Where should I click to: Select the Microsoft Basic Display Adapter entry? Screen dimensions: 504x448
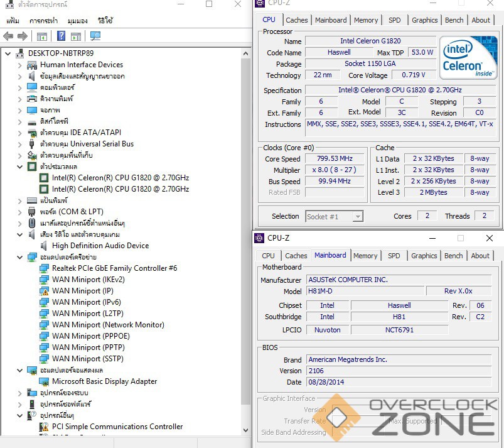(x=104, y=381)
